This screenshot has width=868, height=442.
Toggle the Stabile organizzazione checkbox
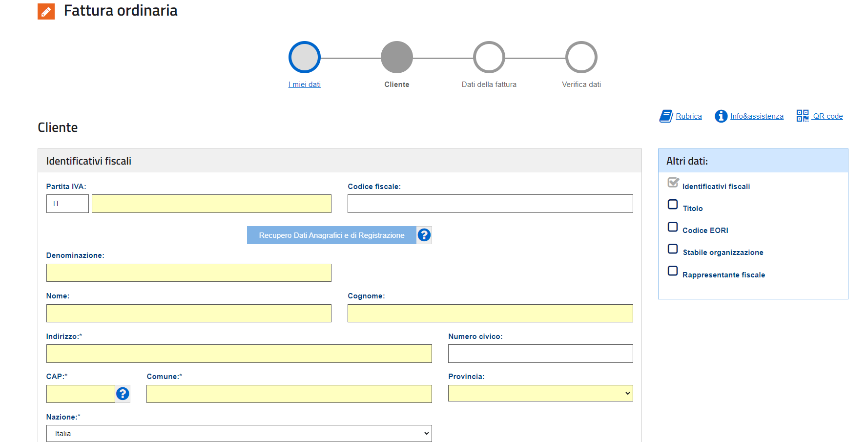point(672,249)
